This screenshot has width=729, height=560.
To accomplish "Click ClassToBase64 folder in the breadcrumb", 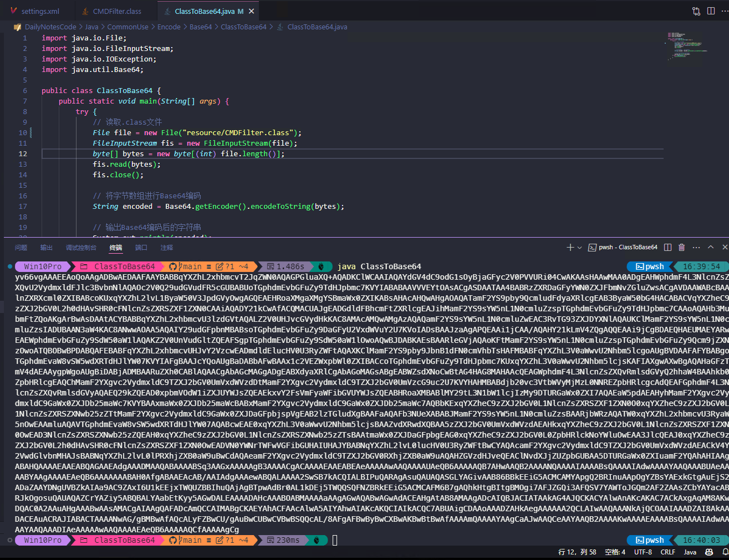I will point(243,27).
